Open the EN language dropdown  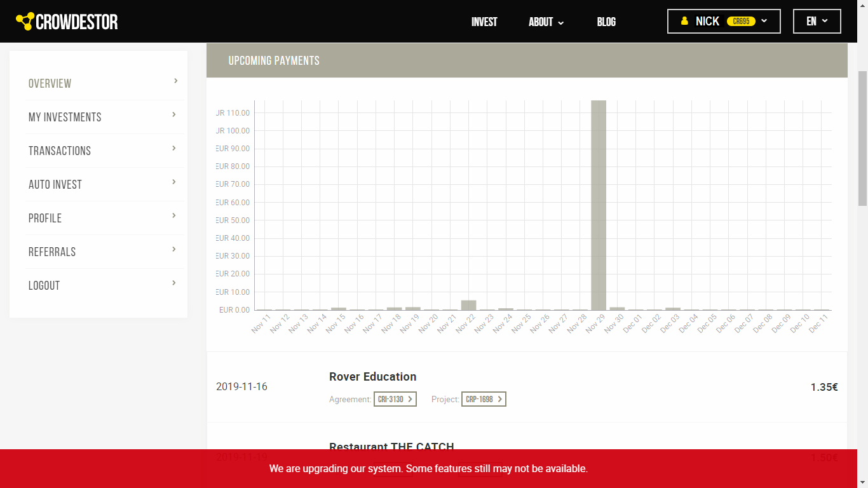pyautogui.click(x=817, y=21)
